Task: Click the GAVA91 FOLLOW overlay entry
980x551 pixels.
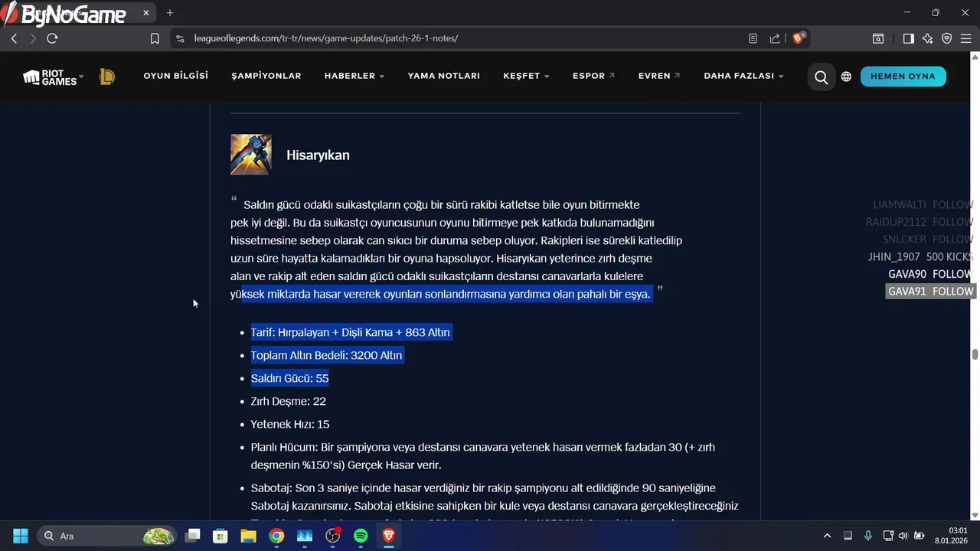Action: [x=930, y=292]
